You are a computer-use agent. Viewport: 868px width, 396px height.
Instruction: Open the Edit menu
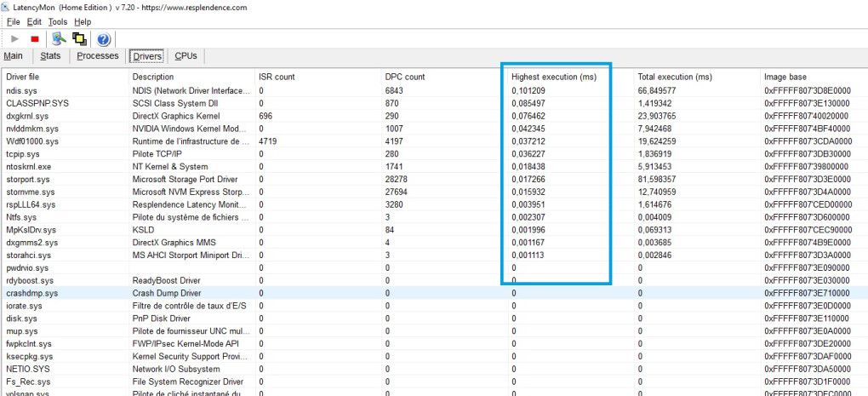37,21
